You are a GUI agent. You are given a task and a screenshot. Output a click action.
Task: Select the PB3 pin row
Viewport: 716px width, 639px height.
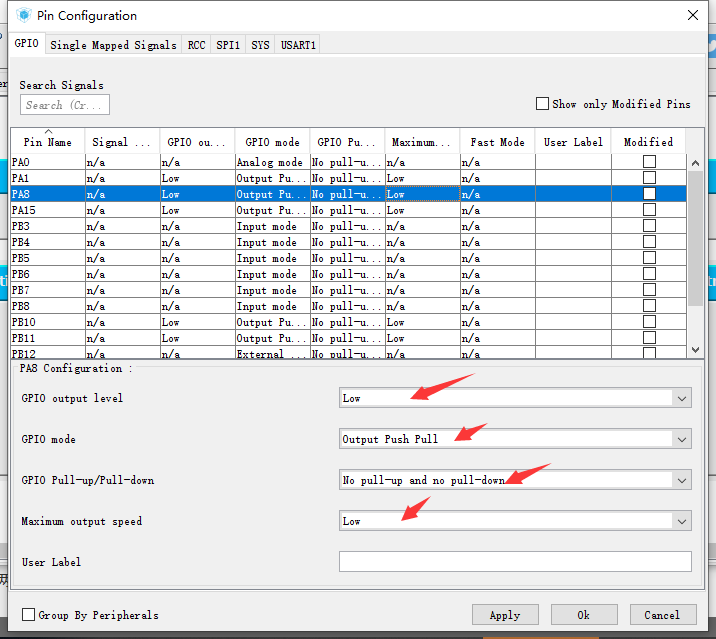348,226
